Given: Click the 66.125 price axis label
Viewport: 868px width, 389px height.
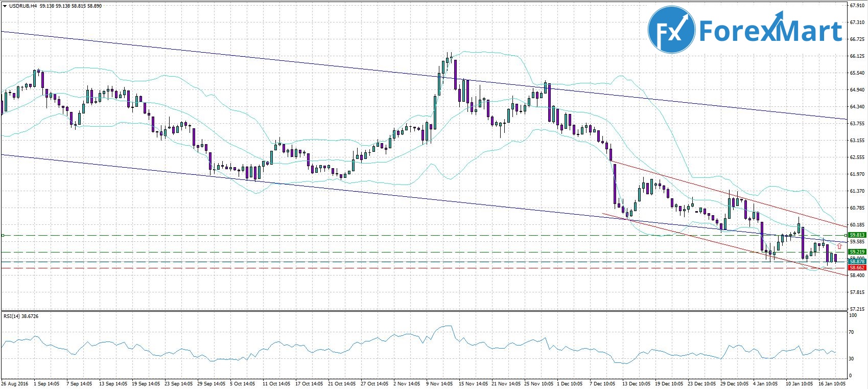Looking at the screenshot, I should (857, 56).
